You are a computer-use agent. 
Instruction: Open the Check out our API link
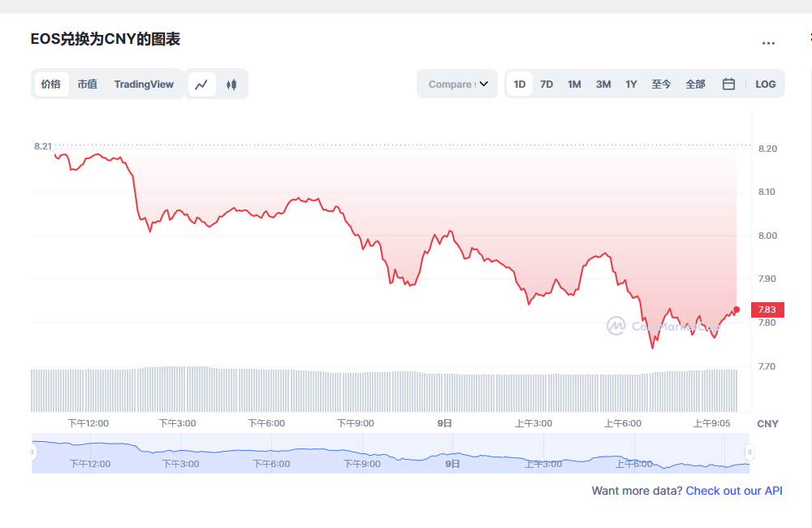pyautogui.click(x=733, y=491)
